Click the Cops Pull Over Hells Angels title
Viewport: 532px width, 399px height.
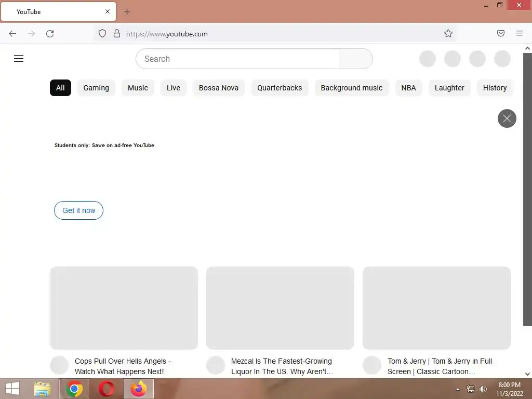coord(123,366)
